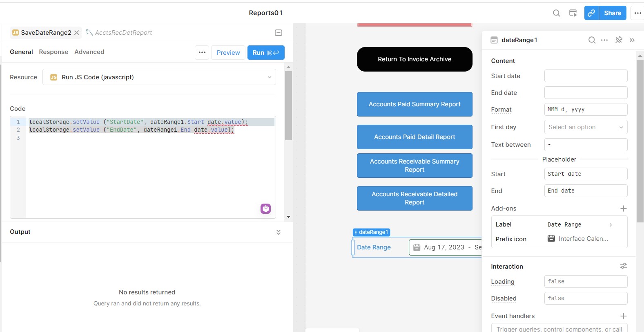Click the scroll down arrow of query editor
Viewport: 644px width, 332px height.
click(x=288, y=217)
